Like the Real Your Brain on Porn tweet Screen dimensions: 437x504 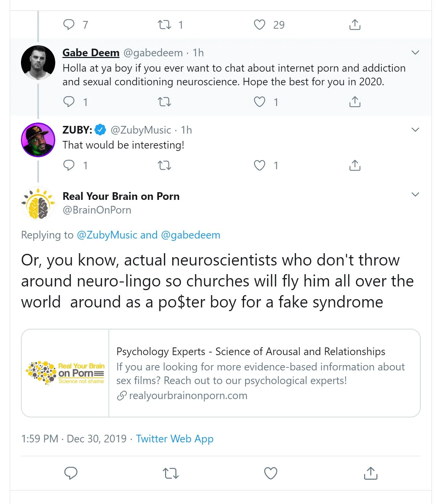(270, 473)
